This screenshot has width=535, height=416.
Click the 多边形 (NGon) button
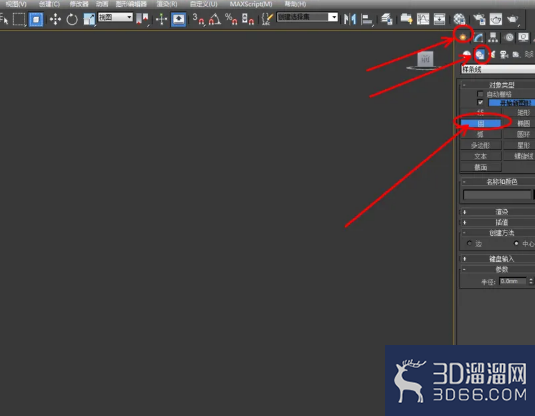(x=481, y=145)
